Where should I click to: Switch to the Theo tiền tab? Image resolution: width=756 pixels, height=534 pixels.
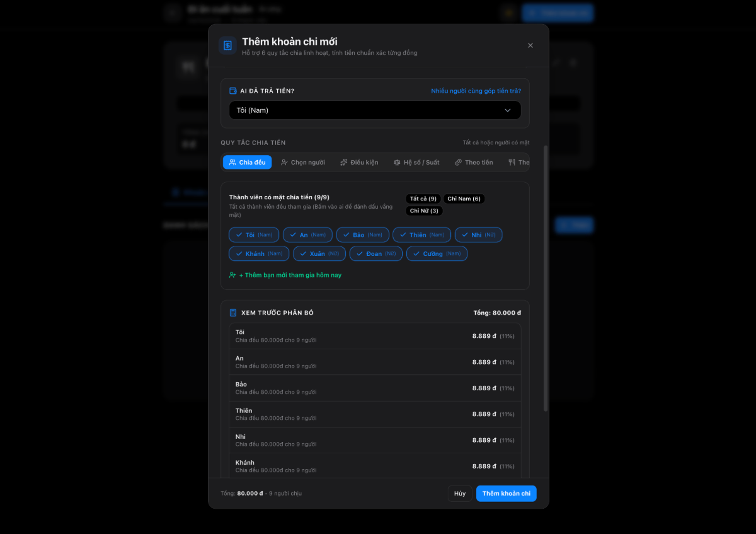point(474,162)
